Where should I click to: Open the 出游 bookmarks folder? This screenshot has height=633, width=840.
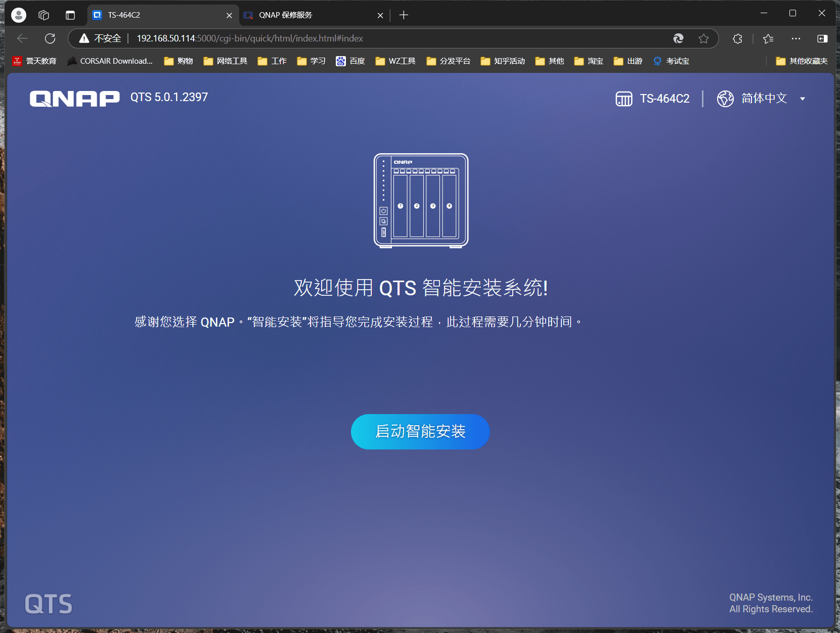[628, 61]
